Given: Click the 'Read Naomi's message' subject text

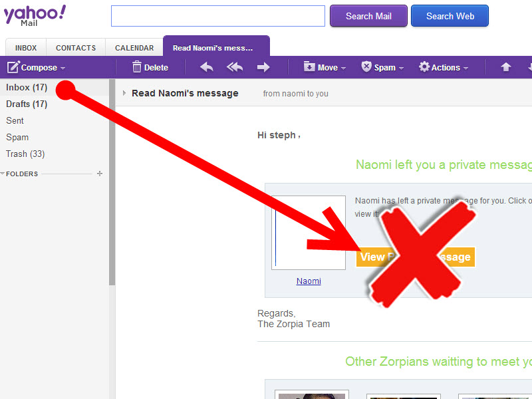Looking at the screenshot, I should [x=185, y=93].
